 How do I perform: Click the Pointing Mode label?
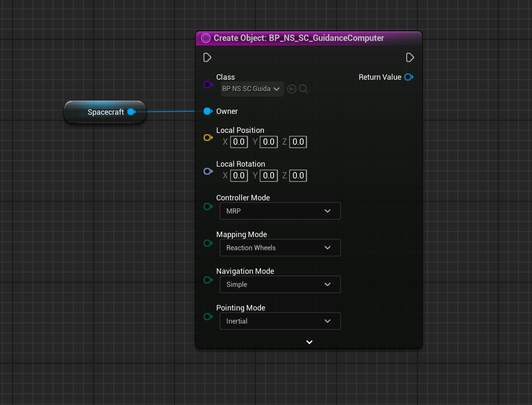241,308
